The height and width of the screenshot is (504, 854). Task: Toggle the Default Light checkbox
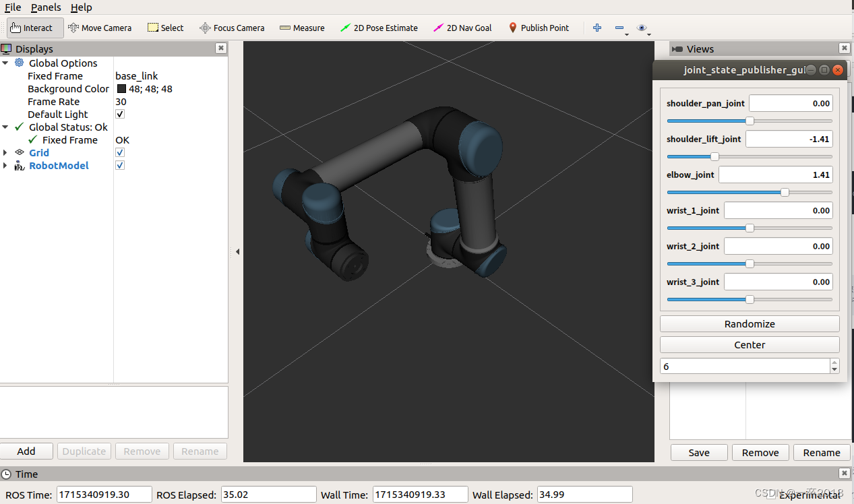coord(120,114)
